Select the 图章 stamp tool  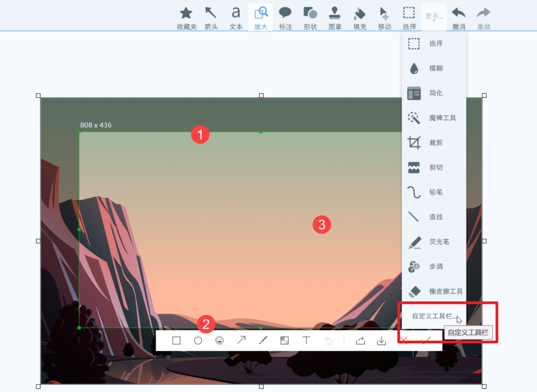[x=335, y=18]
